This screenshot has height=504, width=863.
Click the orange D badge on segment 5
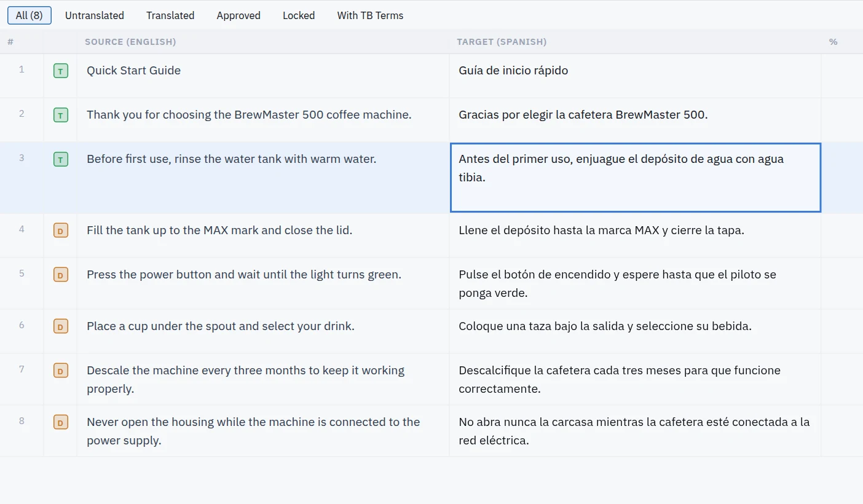click(x=60, y=275)
